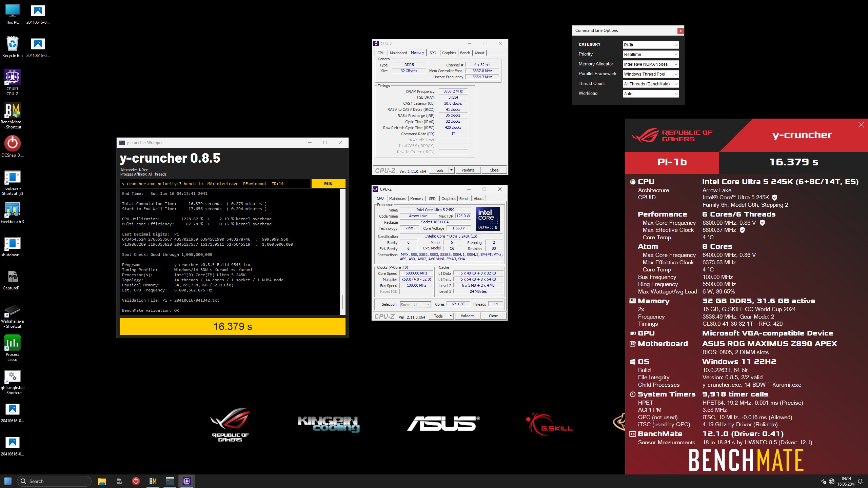This screenshot has width=868, height=488.
Task: Click Tools button in lower CPU-Z
Action: point(438,316)
